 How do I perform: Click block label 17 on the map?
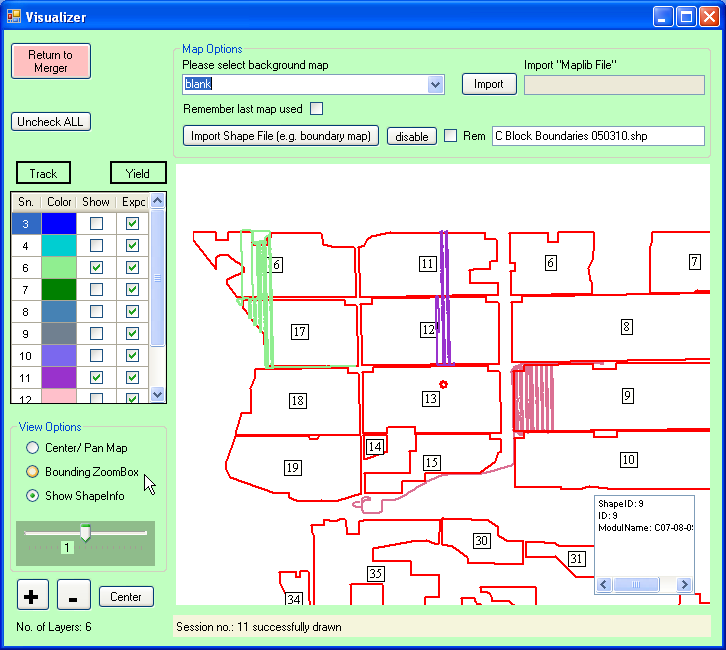(299, 331)
